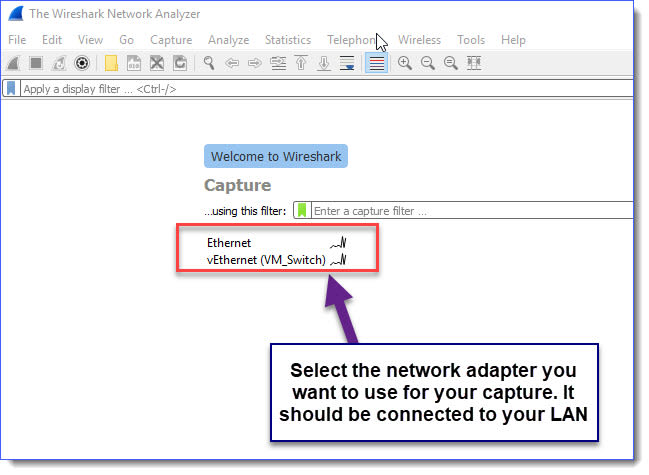Open the Statistics menu
Image resolution: width=649 pixels, height=475 pixels.
[288, 40]
